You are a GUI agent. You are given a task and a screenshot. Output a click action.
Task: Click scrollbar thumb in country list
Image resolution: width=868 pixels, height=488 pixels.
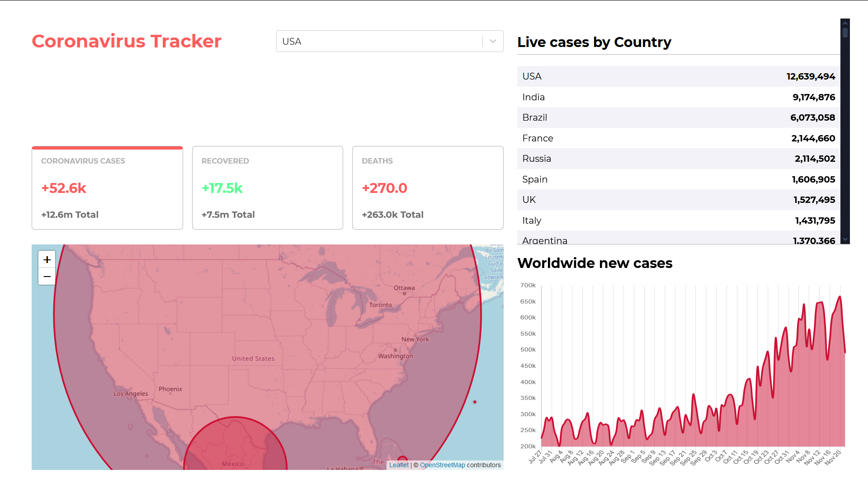(845, 33)
